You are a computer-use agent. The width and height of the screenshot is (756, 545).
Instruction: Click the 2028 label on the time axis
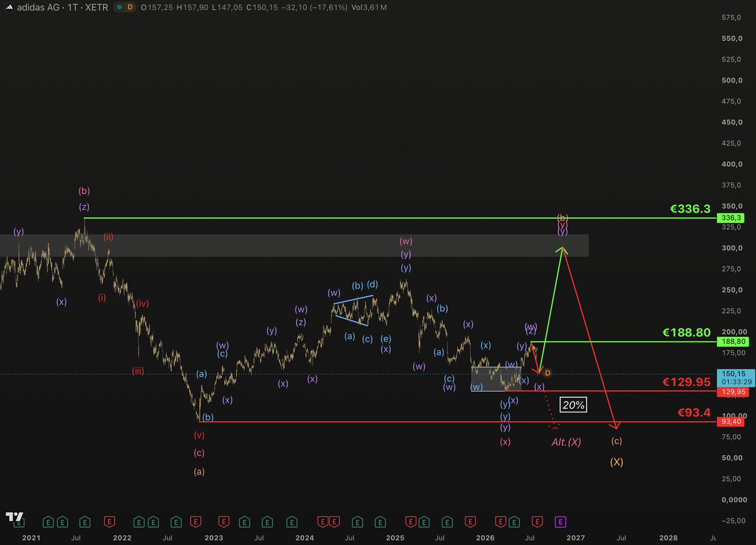pyautogui.click(x=668, y=538)
